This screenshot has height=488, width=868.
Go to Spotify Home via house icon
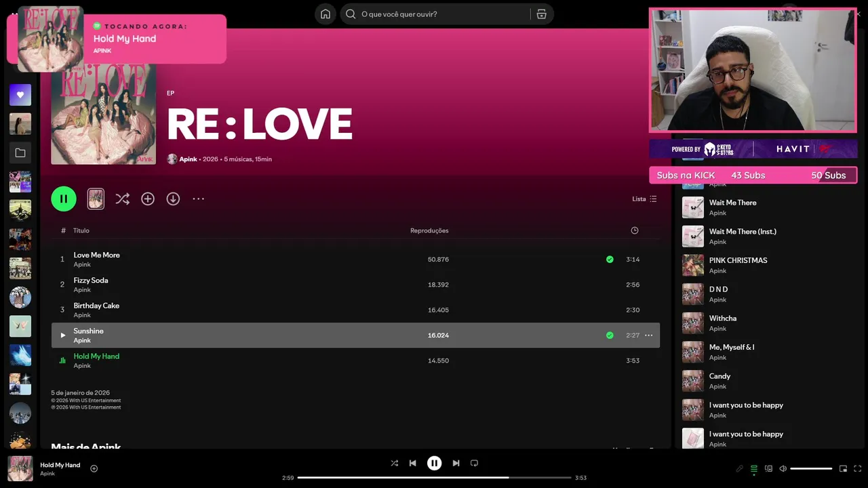[325, 14]
